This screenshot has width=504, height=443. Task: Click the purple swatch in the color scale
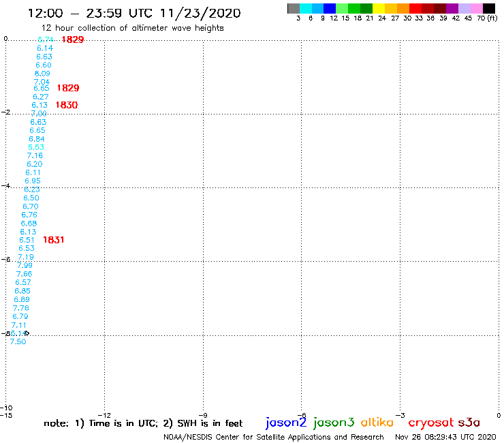[452, 8]
